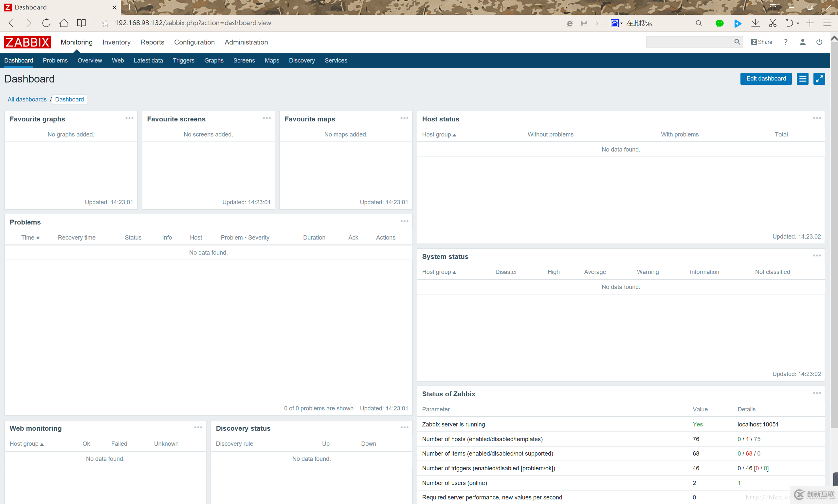Go back with browser back arrow
This screenshot has height=504, width=838.
tap(11, 23)
